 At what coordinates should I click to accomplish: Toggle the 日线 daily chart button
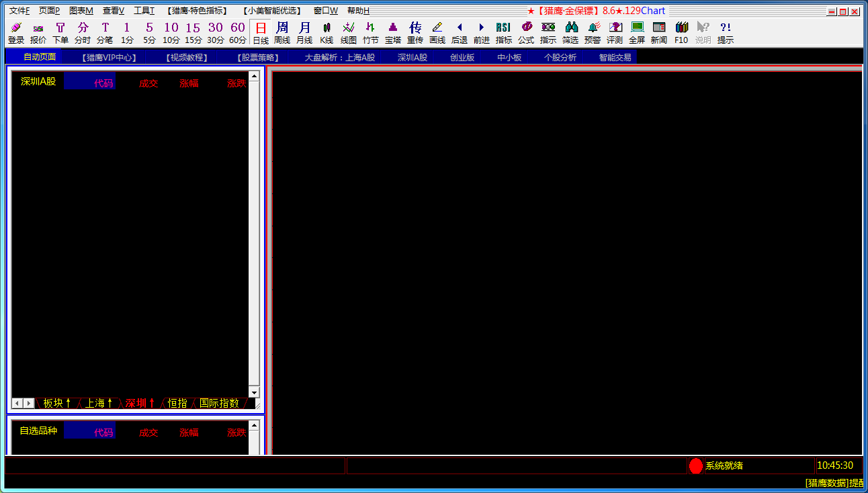(261, 33)
